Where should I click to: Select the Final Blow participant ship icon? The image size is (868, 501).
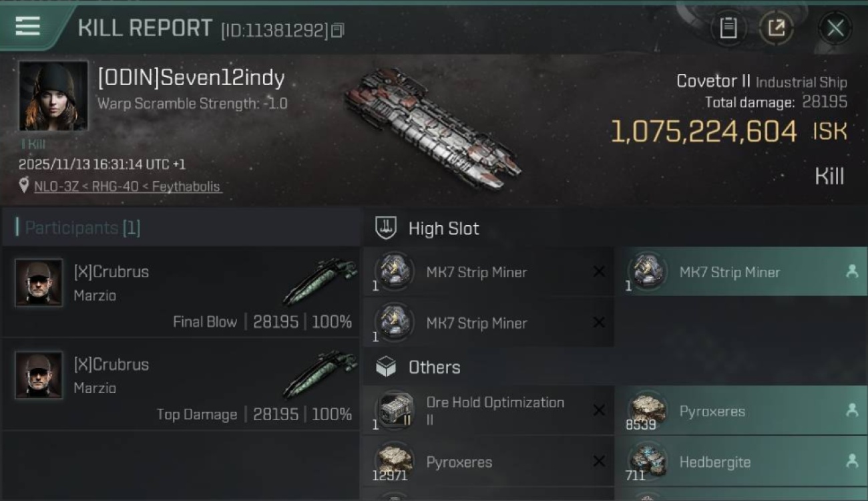[319, 283]
